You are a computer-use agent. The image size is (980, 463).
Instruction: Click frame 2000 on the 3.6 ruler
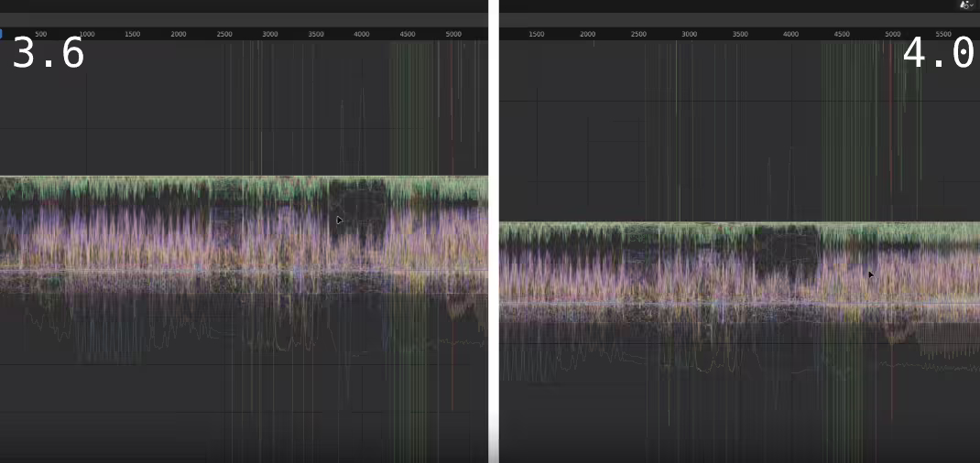click(x=179, y=35)
